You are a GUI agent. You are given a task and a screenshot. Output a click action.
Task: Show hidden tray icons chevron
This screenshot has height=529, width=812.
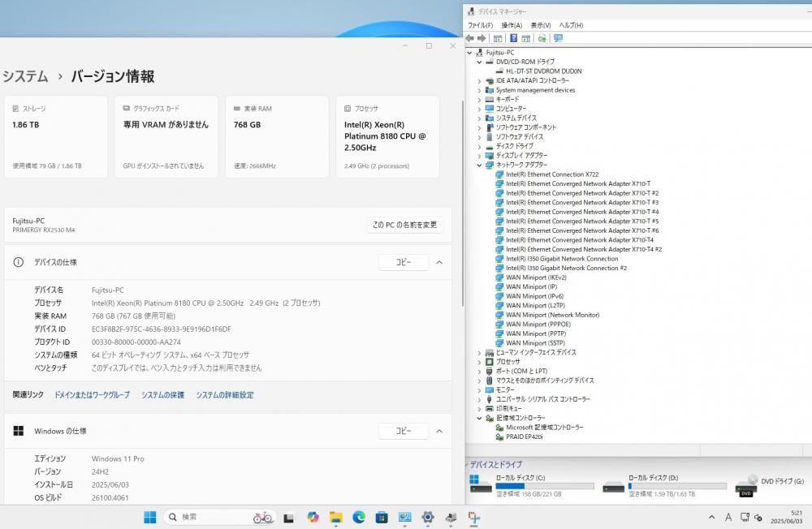711,517
